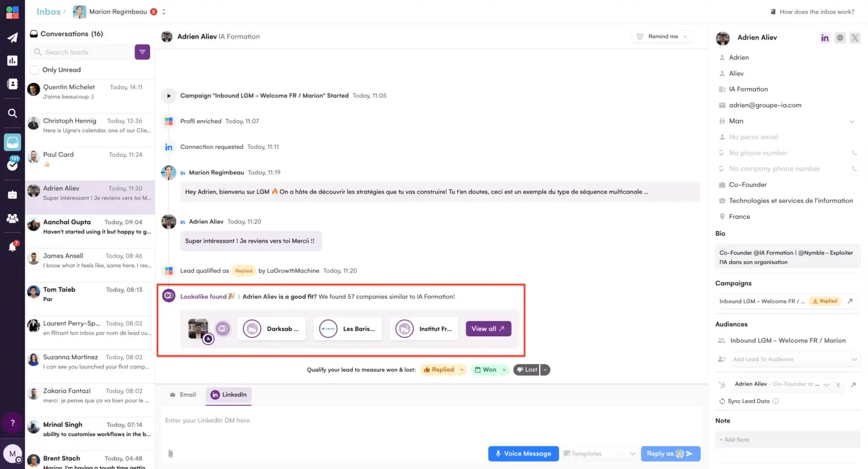The width and height of the screenshot is (868, 469).
Task: Open the Institut Fr lookalike company card
Action: [x=424, y=329]
